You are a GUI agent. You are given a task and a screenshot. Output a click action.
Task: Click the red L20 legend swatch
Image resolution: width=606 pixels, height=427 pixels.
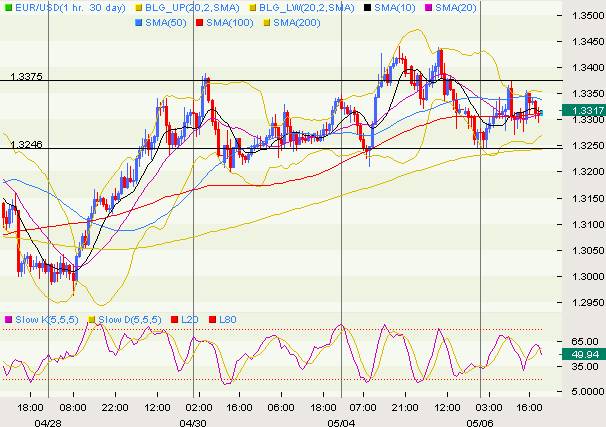[174, 320]
